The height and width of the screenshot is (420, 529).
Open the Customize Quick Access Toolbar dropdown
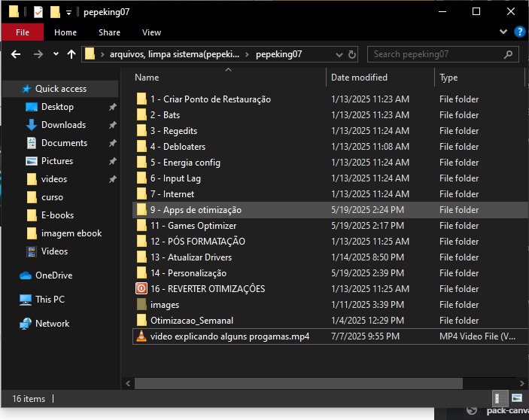coord(68,13)
